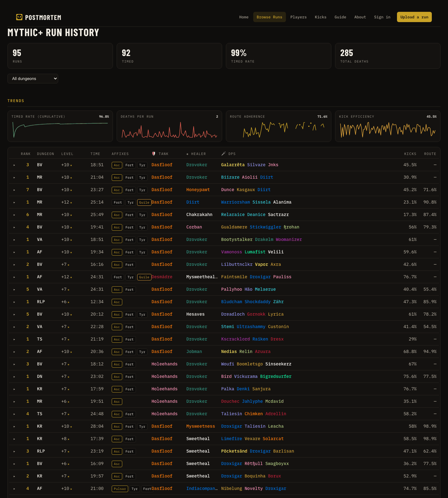Screen dimensions: 448x498
Task: Open the Guide nav item
Action: (x=340, y=17)
